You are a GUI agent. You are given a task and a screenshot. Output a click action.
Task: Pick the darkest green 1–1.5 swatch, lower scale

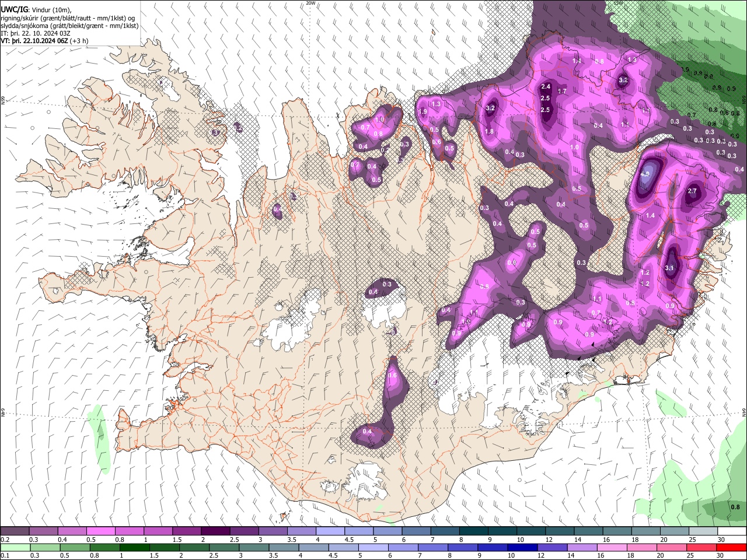click(134, 548)
